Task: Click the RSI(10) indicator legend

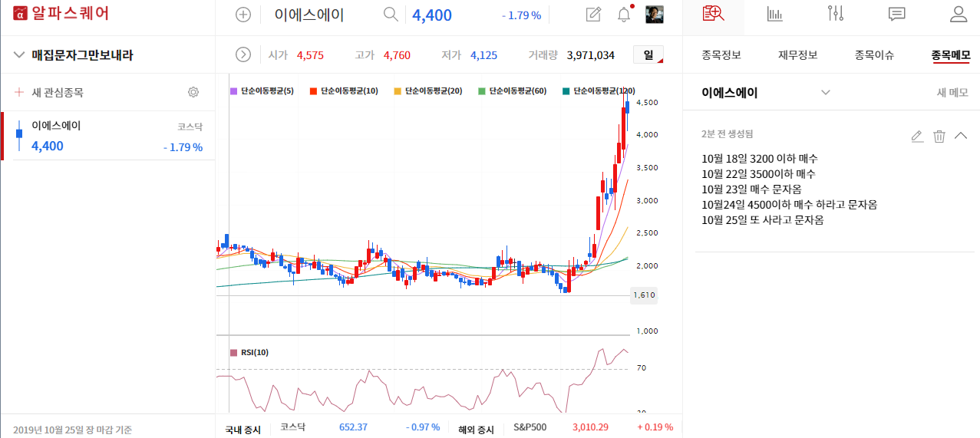Action: tap(249, 353)
